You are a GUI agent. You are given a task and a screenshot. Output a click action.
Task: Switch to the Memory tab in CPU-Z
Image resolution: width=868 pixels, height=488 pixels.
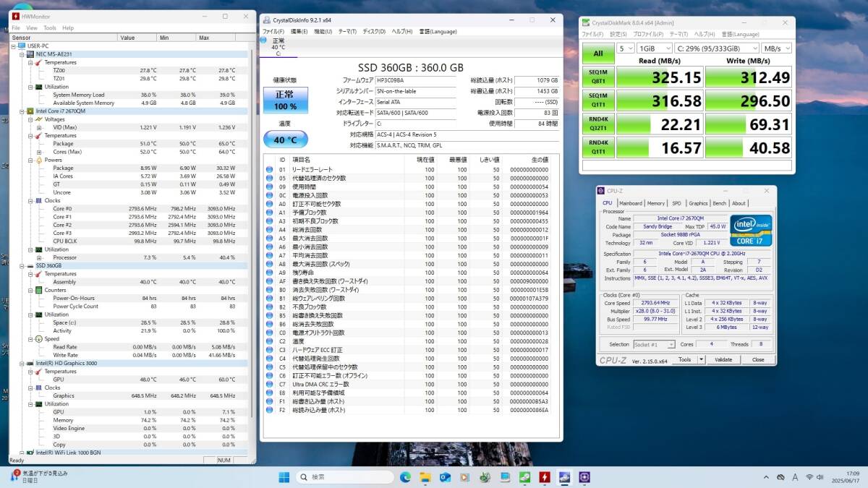(x=656, y=203)
